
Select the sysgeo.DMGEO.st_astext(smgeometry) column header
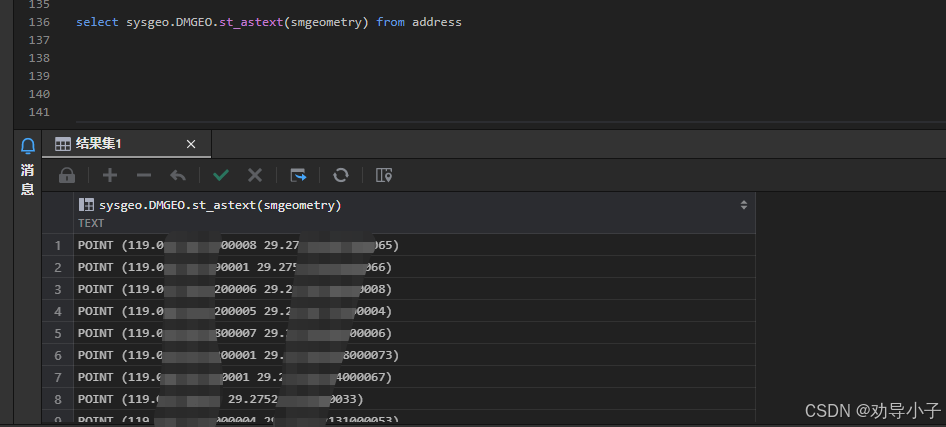coord(220,206)
